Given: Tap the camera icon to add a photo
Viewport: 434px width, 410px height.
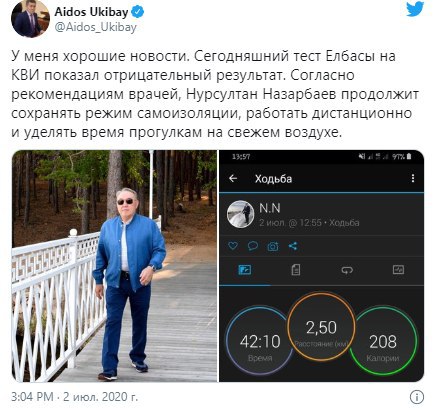Looking at the screenshot, I should [273, 246].
